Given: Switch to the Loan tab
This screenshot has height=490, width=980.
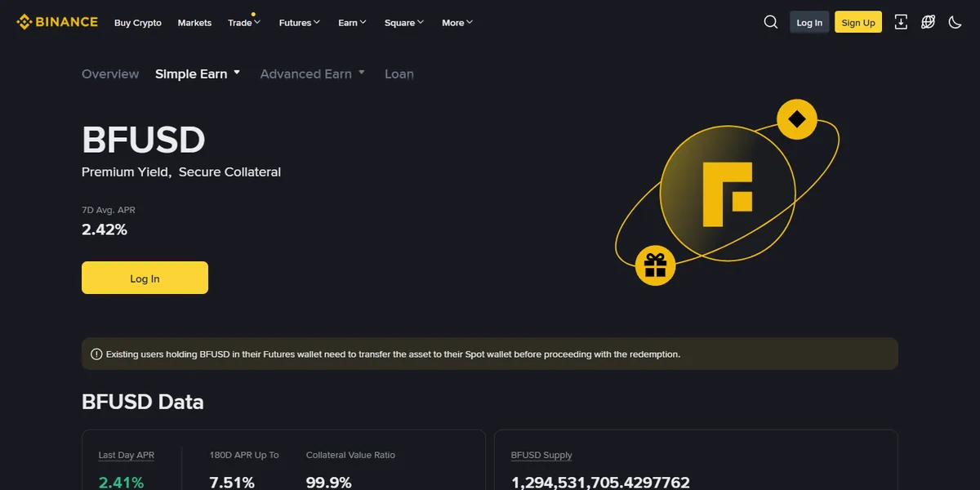Looking at the screenshot, I should point(399,73).
